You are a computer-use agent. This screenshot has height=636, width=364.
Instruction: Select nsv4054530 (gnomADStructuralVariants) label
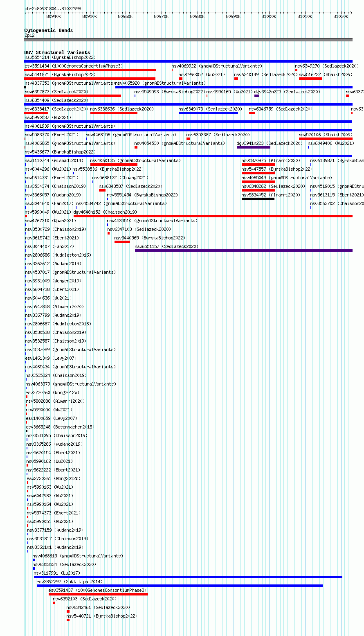pyautogui.click(x=180, y=143)
